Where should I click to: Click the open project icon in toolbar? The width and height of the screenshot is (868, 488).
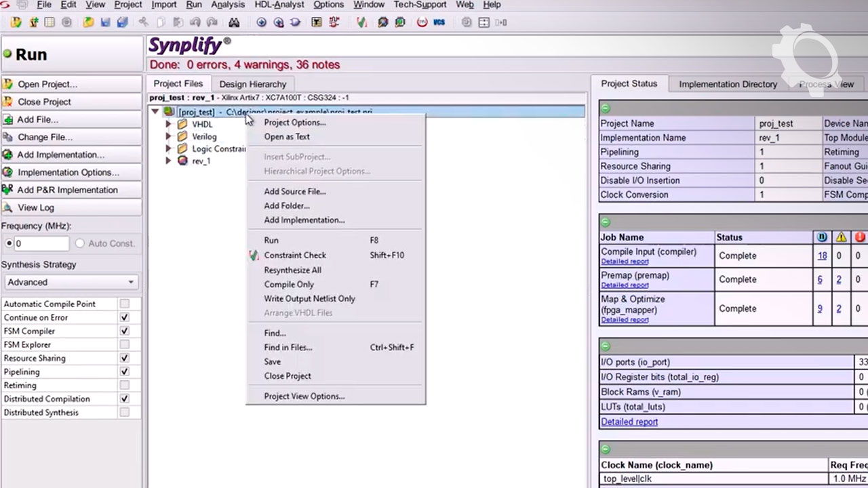tap(16, 22)
